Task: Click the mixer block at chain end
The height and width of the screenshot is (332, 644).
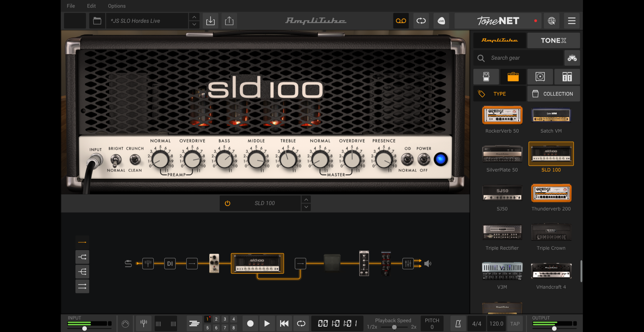Action: [x=408, y=264]
